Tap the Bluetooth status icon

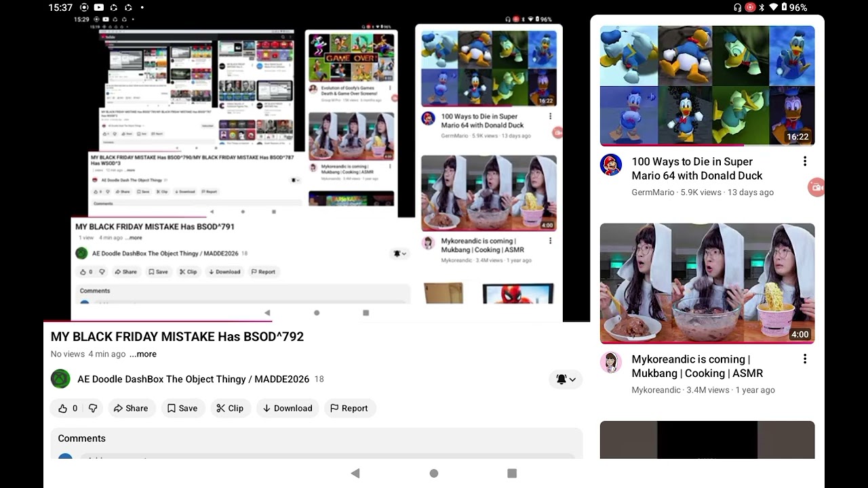762,7
